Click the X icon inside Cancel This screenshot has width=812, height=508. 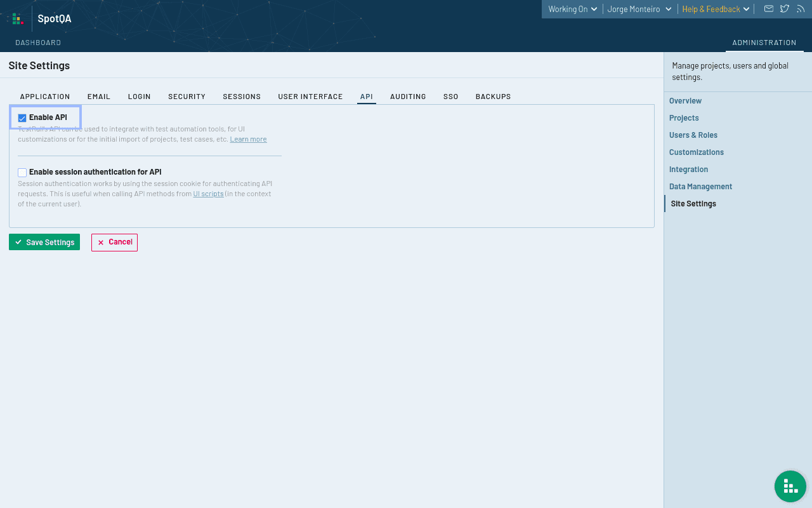[x=101, y=242]
